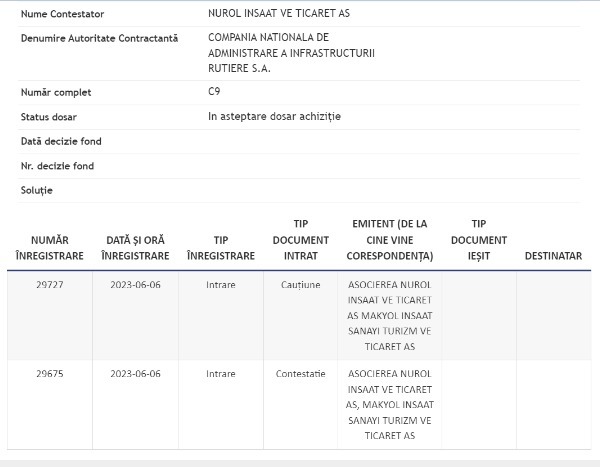This screenshot has width=600, height=467.
Task: Select registration number 29727
Action: [50, 285]
